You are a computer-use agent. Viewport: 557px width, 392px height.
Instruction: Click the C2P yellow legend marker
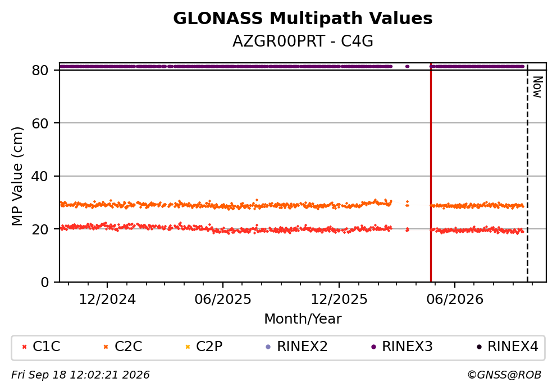188,347
